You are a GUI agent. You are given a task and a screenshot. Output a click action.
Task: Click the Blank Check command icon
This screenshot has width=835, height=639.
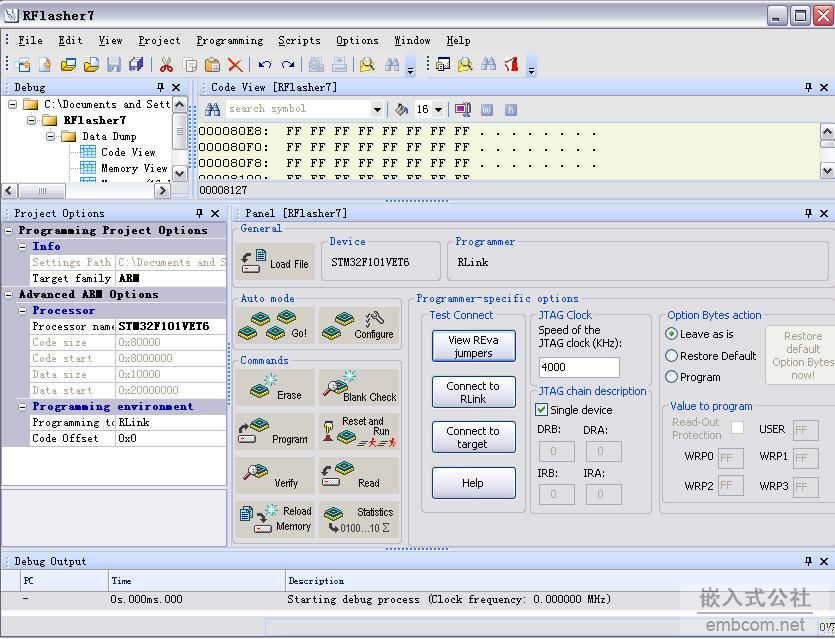click(x=359, y=388)
